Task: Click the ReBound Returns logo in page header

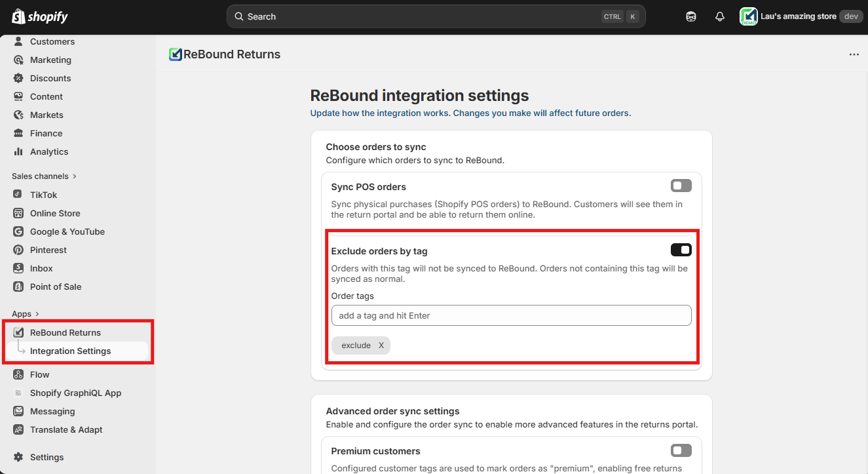Action: 175,54
